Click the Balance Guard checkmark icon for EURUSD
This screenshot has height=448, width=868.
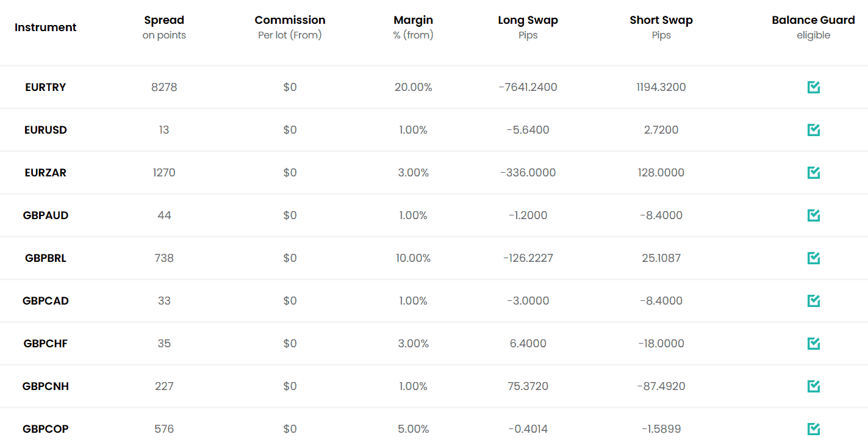click(813, 129)
